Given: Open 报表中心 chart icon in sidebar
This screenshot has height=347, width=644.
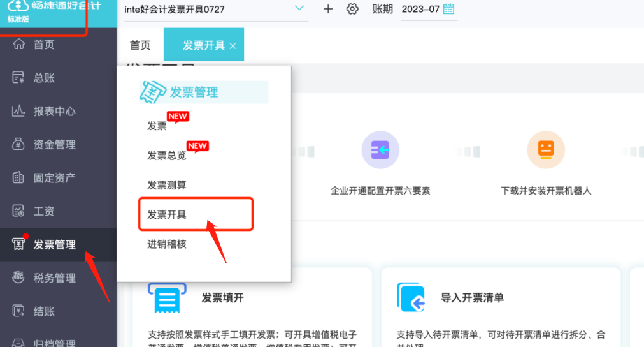Looking at the screenshot, I should (x=18, y=110).
